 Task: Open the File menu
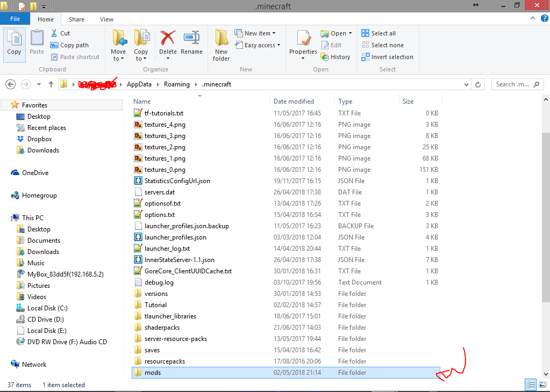[x=16, y=18]
